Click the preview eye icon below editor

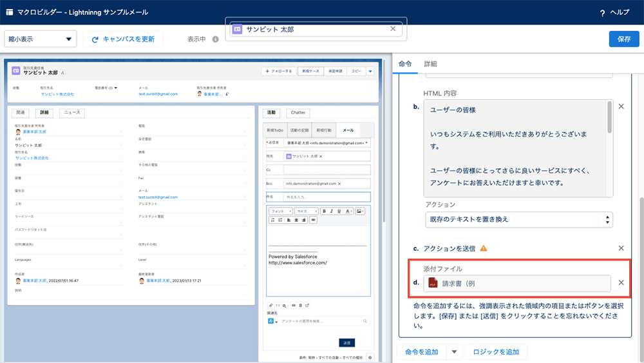[x=293, y=306]
